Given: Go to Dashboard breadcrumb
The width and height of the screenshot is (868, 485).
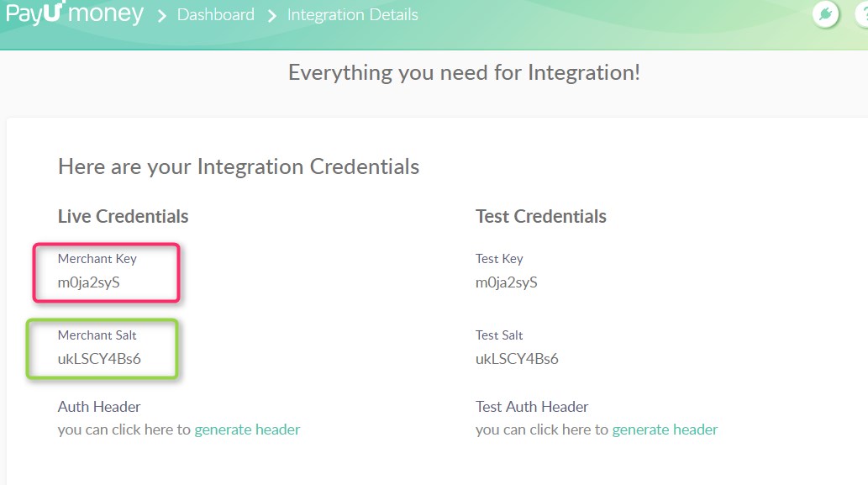Looking at the screenshot, I should coord(215,15).
